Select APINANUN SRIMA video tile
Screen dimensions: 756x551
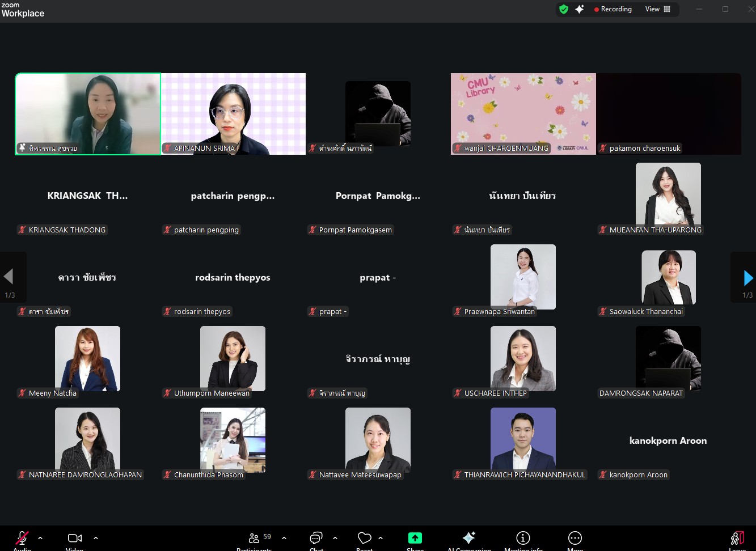233,113
